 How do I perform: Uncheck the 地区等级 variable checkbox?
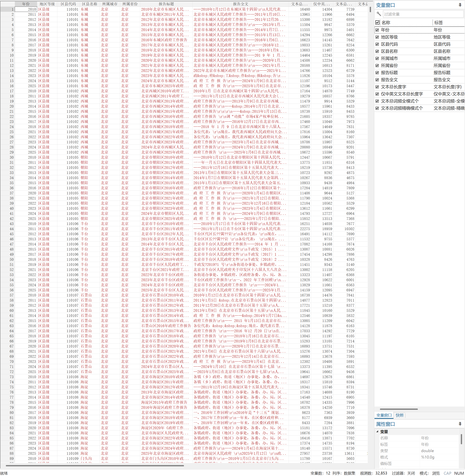tap(377, 37)
